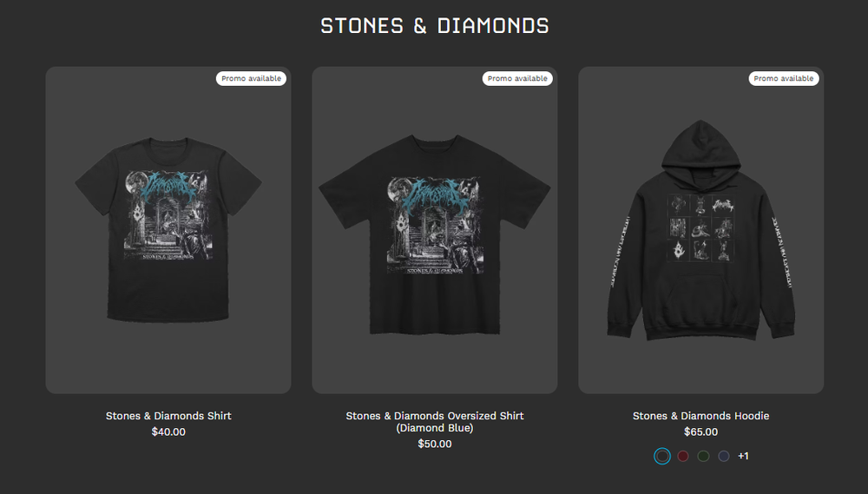Open the Stones & Diamonds Hoodie title link
This screenshot has width=868, height=494.
700,416
